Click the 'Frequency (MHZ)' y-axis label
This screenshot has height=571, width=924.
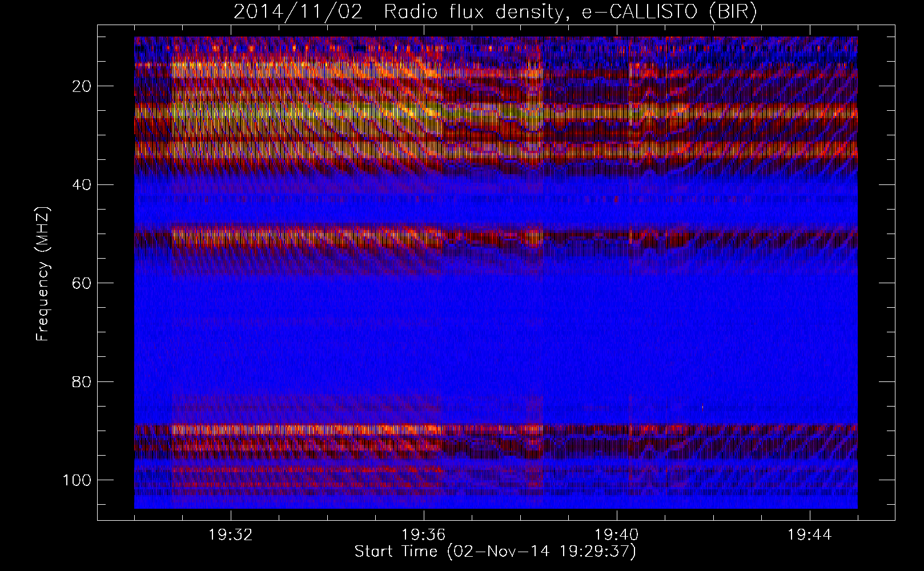(x=43, y=274)
